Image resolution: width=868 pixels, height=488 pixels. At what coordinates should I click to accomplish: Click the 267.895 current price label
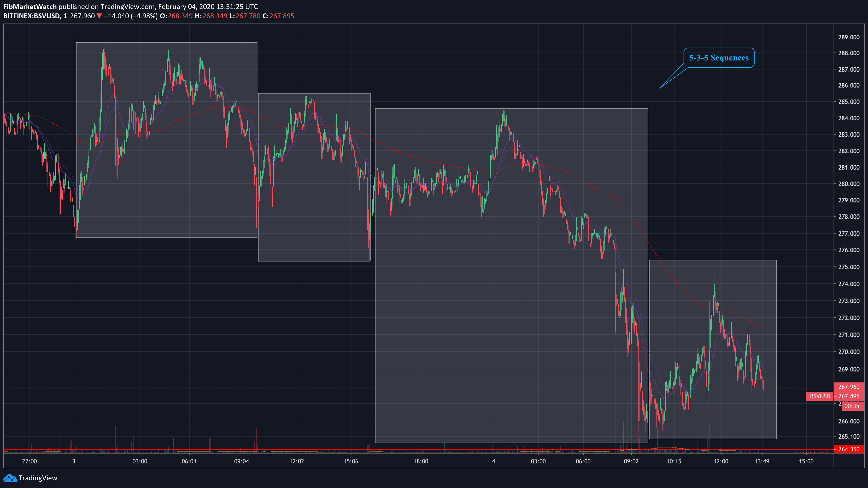point(849,396)
